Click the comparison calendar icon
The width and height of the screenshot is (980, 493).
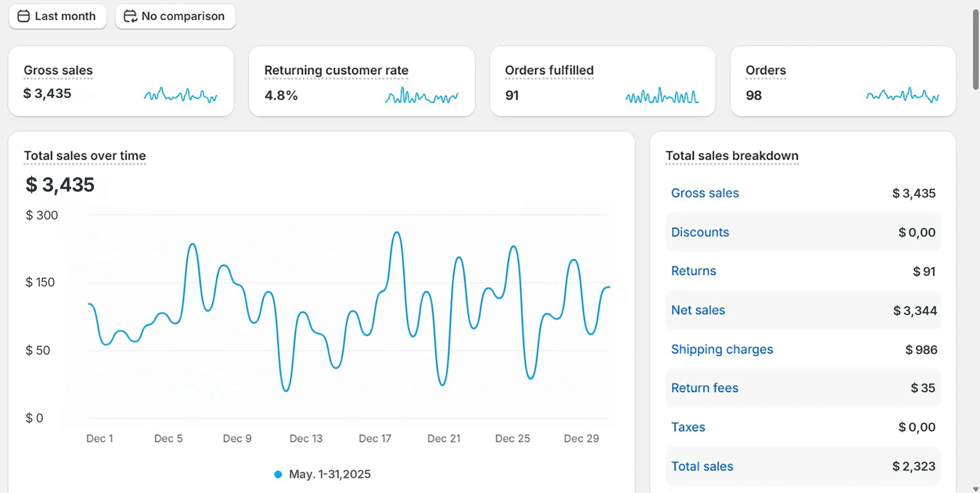130,16
